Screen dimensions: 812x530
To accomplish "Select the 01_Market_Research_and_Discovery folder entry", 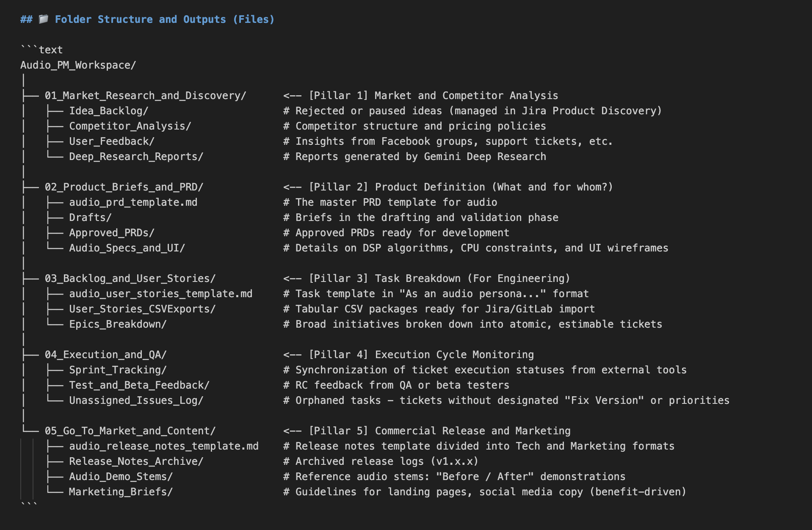I will [x=145, y=96].
